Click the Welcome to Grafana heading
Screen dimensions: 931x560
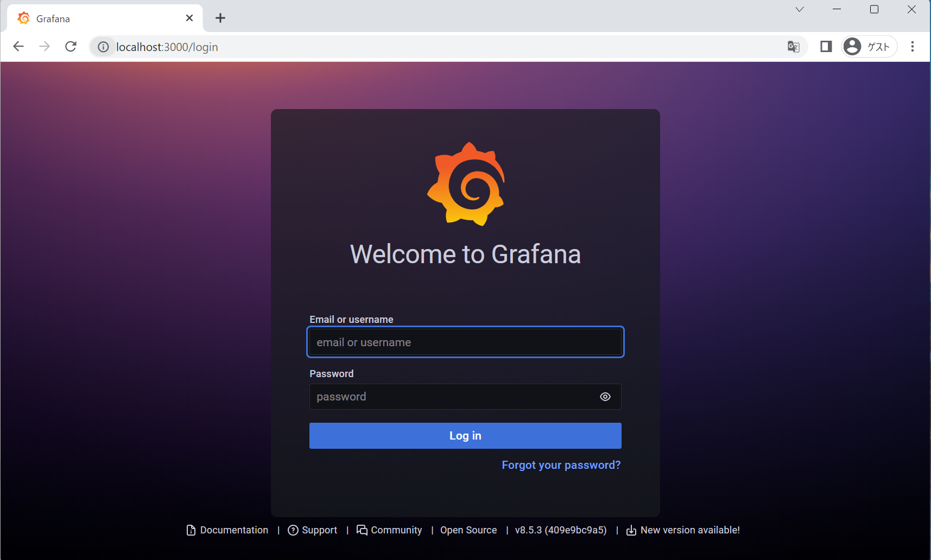[x=466, y=254]
